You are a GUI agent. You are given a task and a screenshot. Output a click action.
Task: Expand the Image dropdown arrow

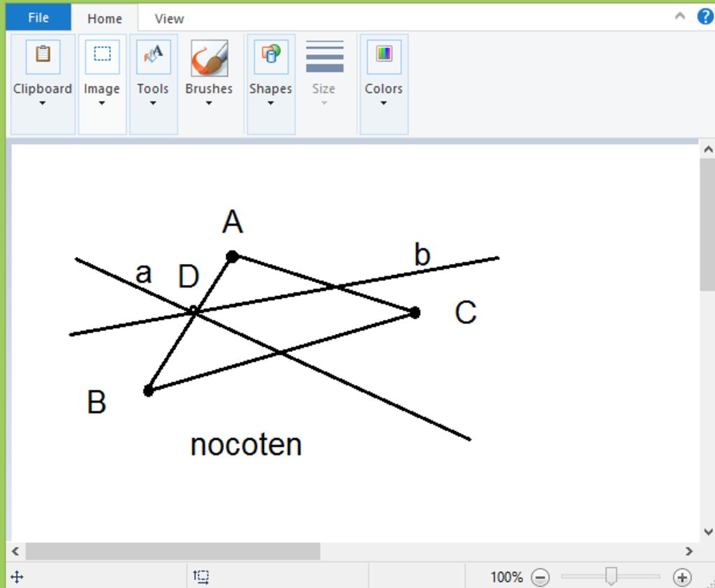coord(102,103)
